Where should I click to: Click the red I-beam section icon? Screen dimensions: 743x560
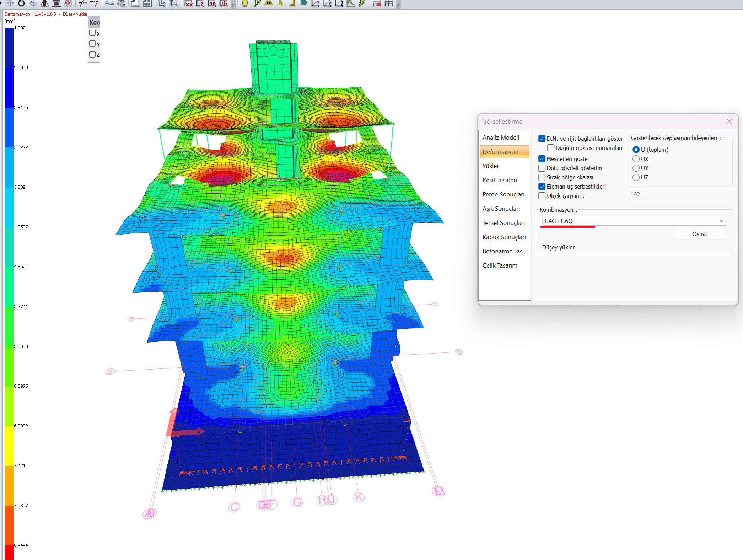click(56, 4)
